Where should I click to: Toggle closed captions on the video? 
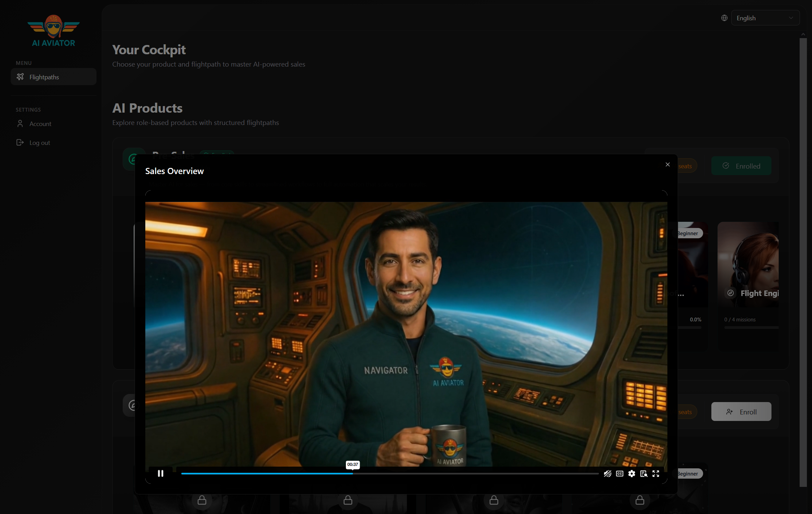pyautogui.click(x=619, y=473)
